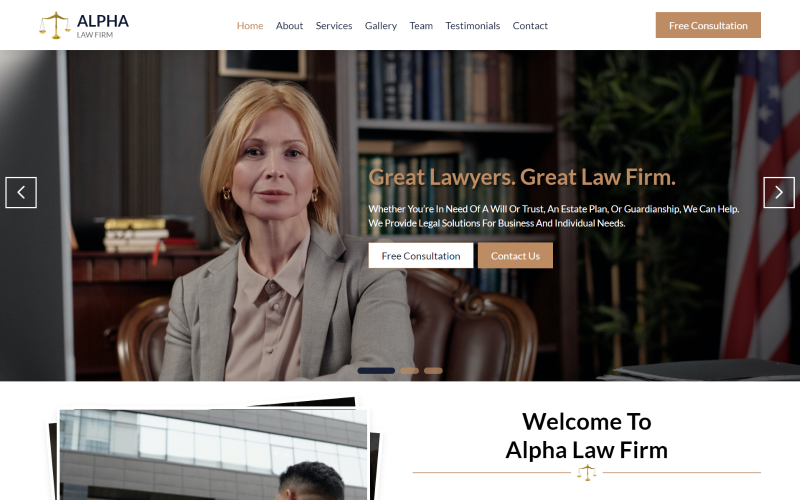This screenshot has width=800, height=500.
Task: Open the Testimonials link
Action: (x=472, y=26)
